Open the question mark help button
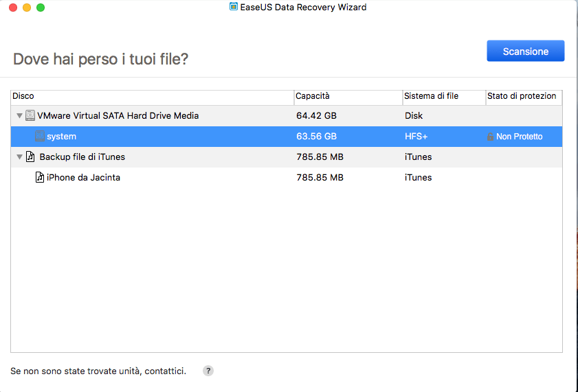This screenshot has width=578, height=392. pos(208,371)
